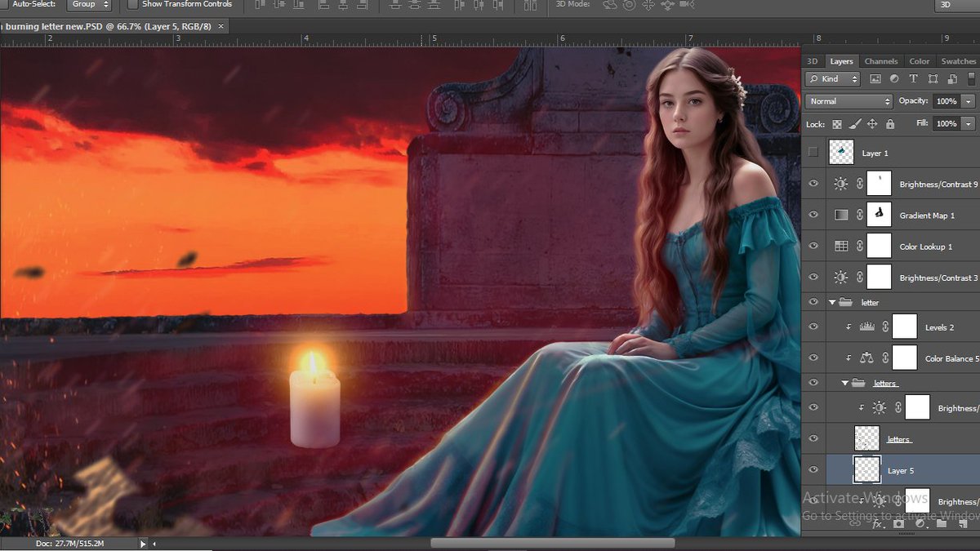Hide the Color Lookup 1 layer
Viewport: 980px width, 551px height.
[813, 246]
